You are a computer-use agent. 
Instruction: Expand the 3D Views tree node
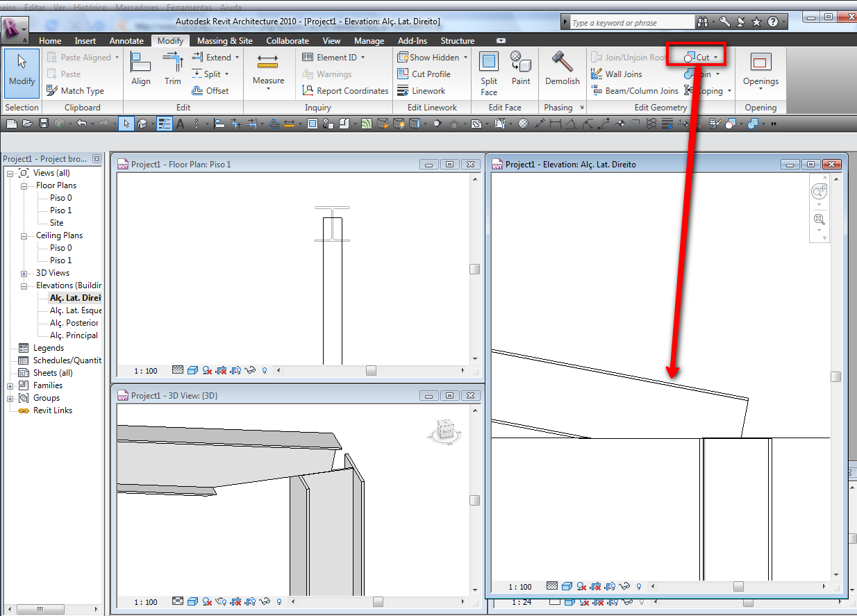tap(24, 273)
